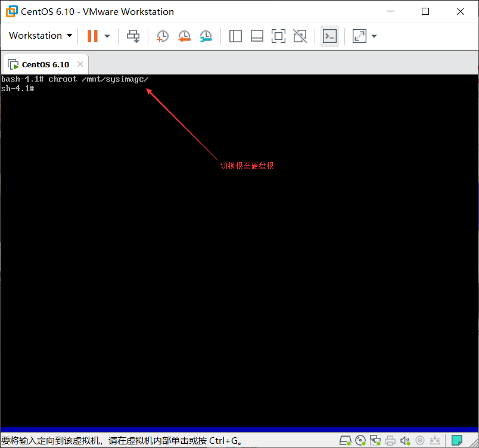This screenshot has width=479, height=448.
Task: Open the Workstation menu
Action: 41,36
